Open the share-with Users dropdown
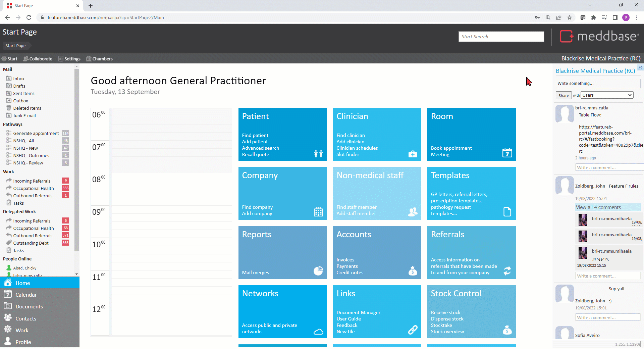Image resolution: width=644 pixels, height=349 pixels. point(607,95)
